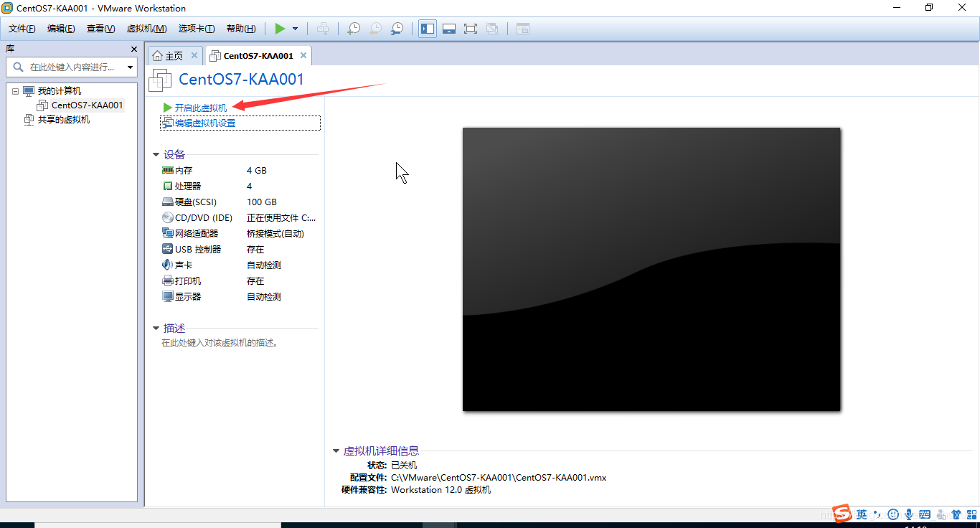980x528 pixels.
Task: Close the 主页 tab
Action: [x=194, y=55]
